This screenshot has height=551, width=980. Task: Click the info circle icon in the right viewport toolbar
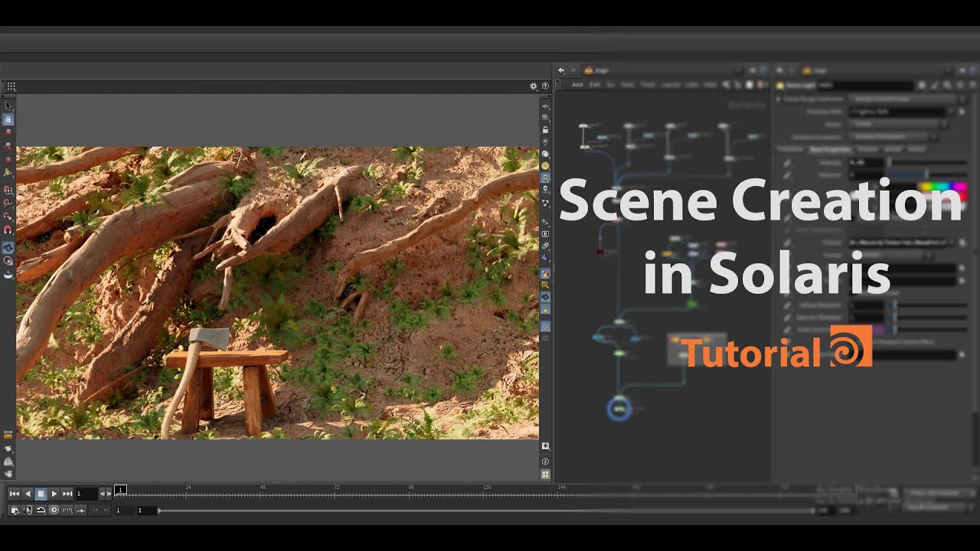click(545, 461)
